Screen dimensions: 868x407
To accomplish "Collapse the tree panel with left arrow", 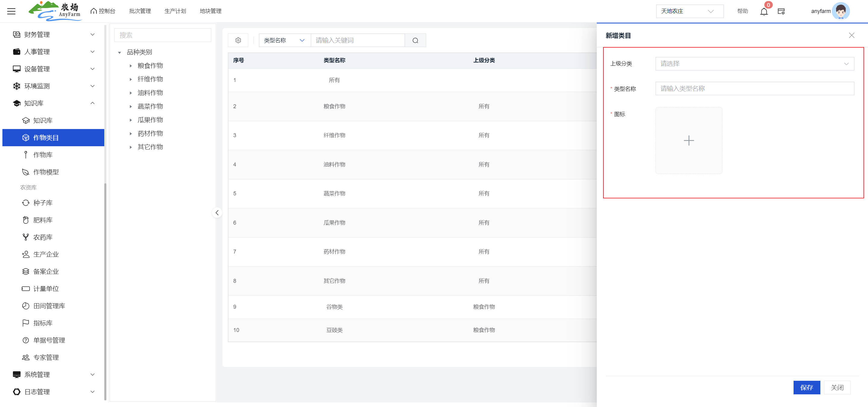I will click(217, 213).
